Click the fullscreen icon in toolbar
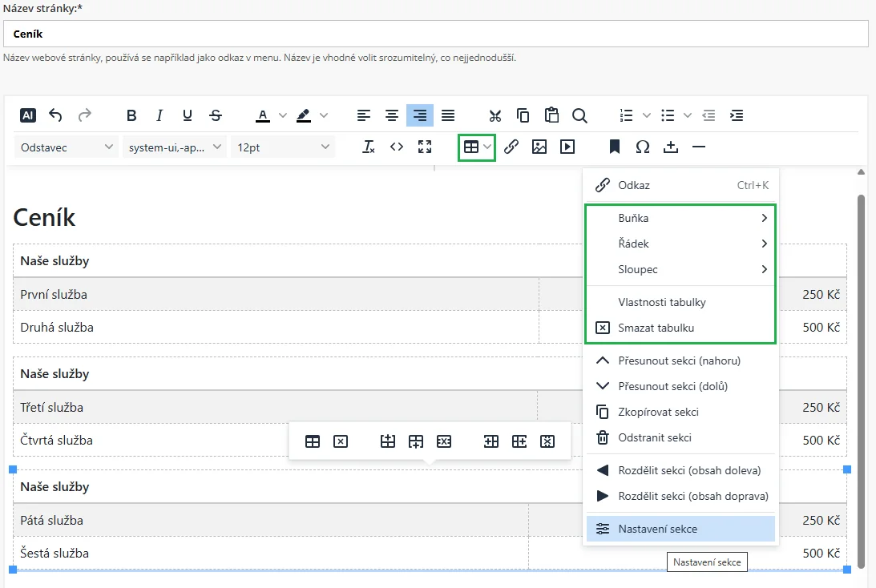Screen dimensions: 876x588 point(425,147)
